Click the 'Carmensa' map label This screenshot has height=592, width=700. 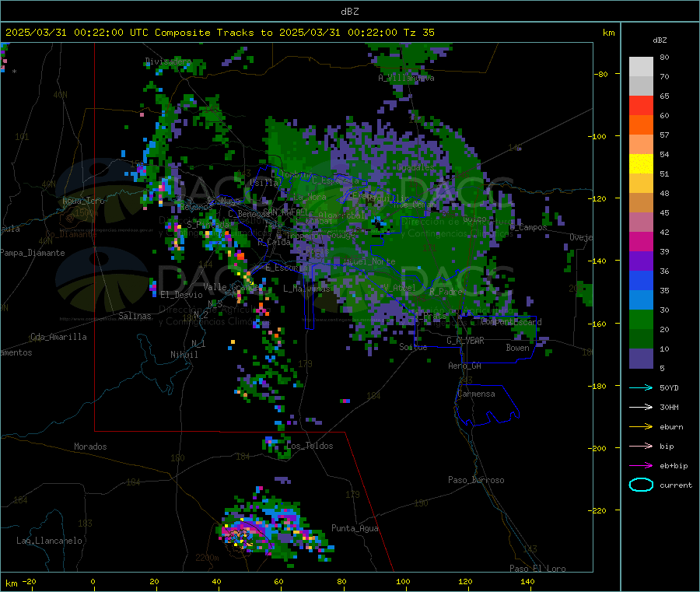(476, 394)
